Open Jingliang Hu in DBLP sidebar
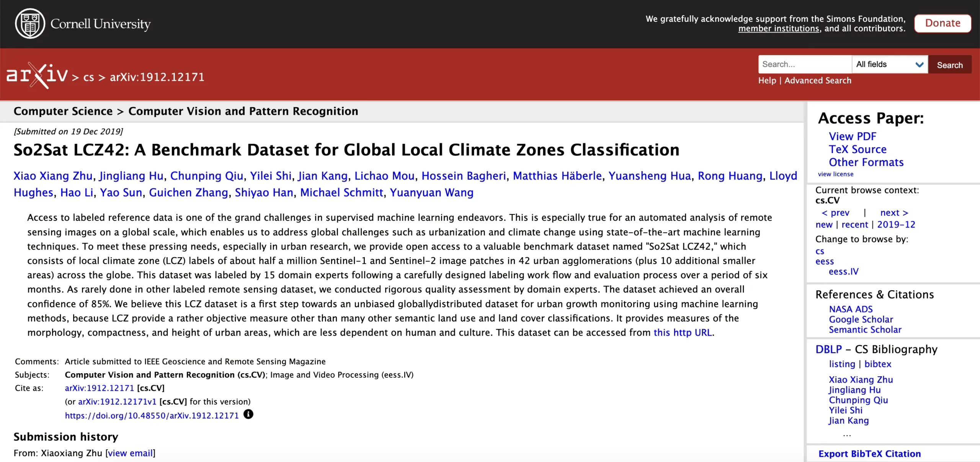The height and width of the screenshot is (462, 980). [854, 390]
